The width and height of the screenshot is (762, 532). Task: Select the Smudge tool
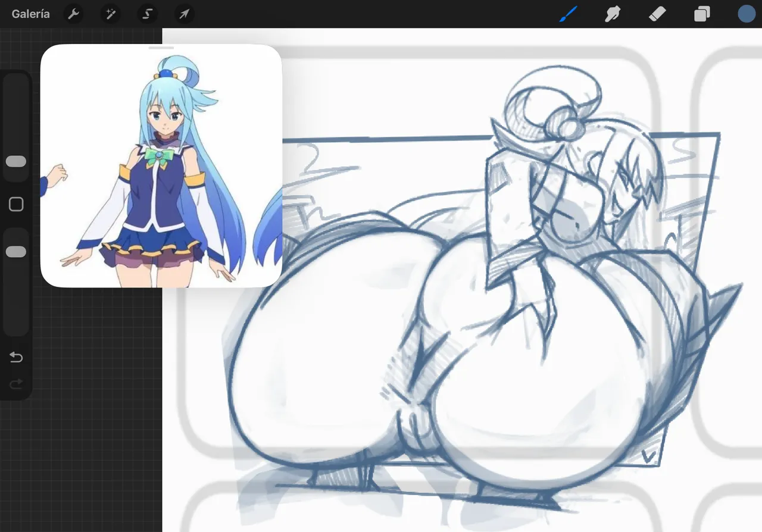(x=613, y=14)
